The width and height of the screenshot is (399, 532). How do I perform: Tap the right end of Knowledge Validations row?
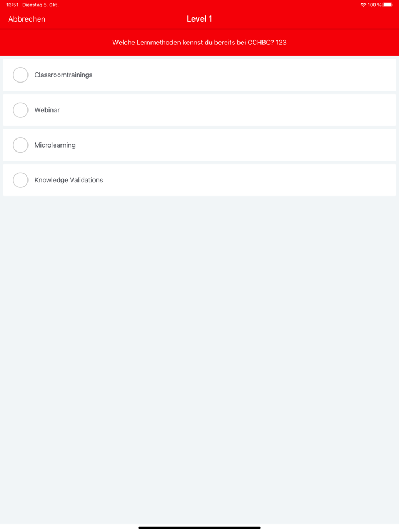[x=376, y=180]
